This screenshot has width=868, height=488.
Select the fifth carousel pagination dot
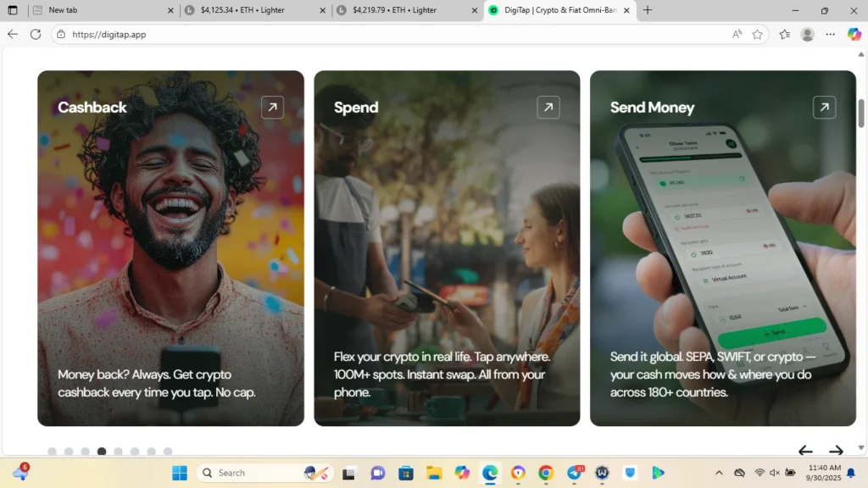coord(119,452)
